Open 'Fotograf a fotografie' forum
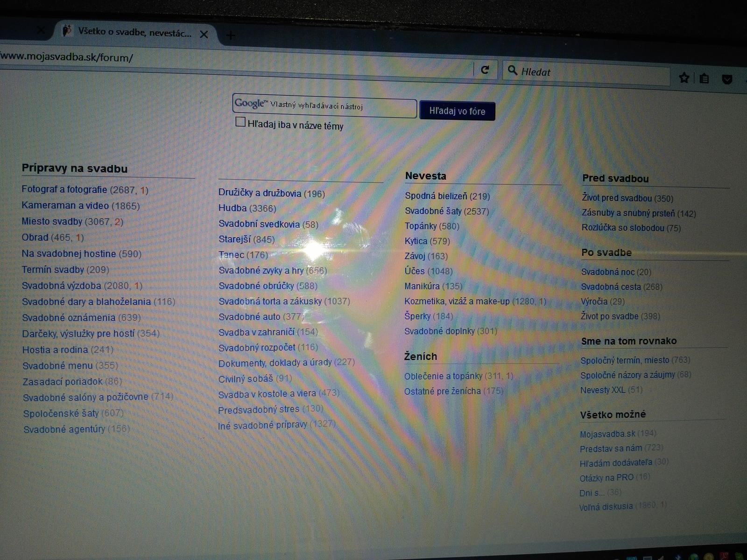 click(64, 189)
